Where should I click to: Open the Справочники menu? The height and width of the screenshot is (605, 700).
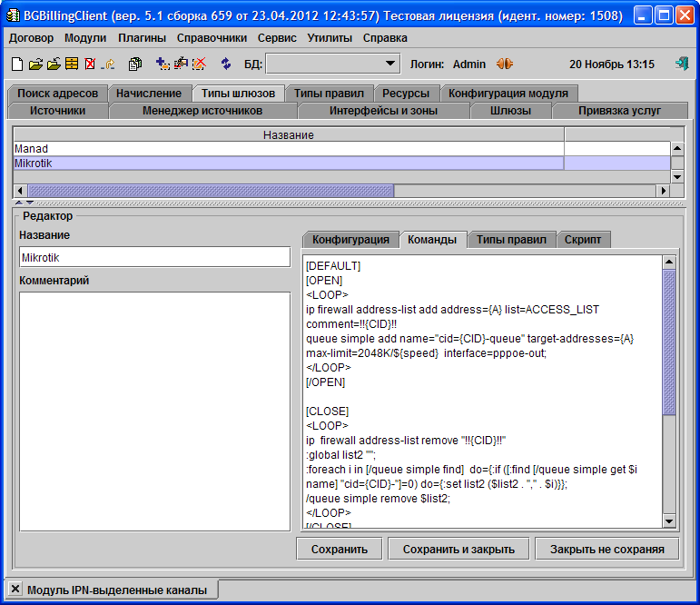pos(212,38)
